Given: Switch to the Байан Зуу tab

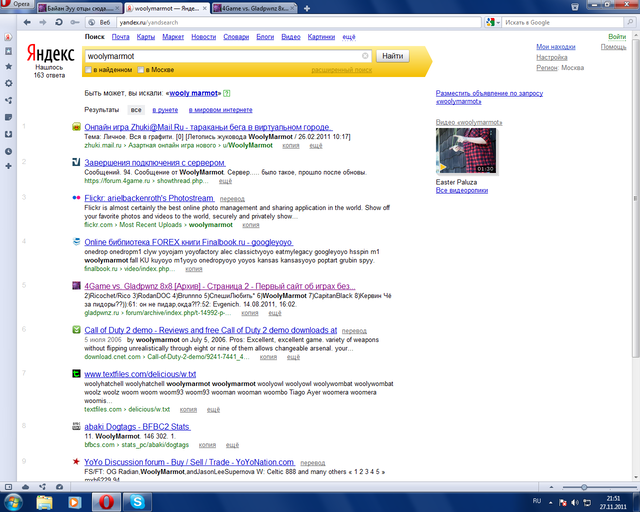Looking at the screenshot, I should point(79,8).
